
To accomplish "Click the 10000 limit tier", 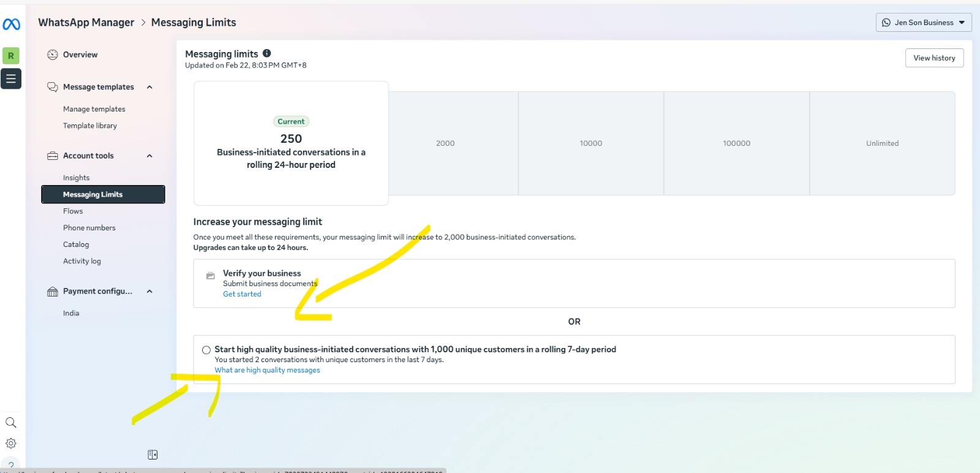I will click(x=591, y=143).
